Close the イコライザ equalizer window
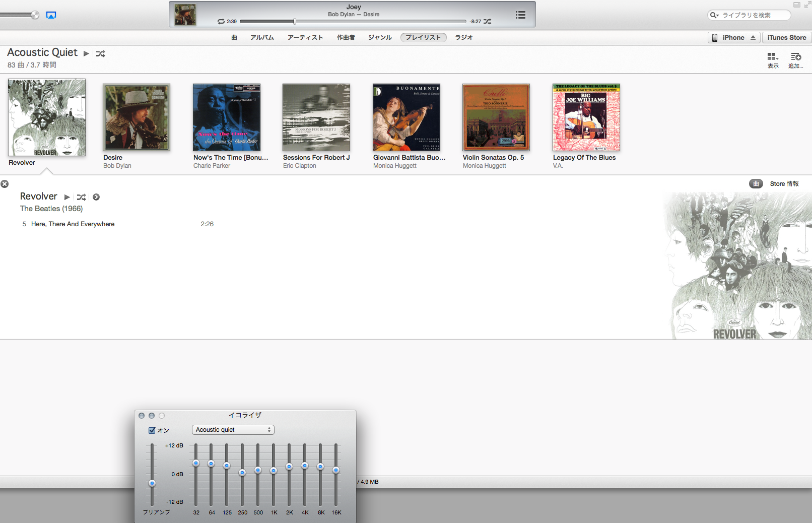This screenshot has width=812, height=523. pyautogui.click(x=142, y=416)
